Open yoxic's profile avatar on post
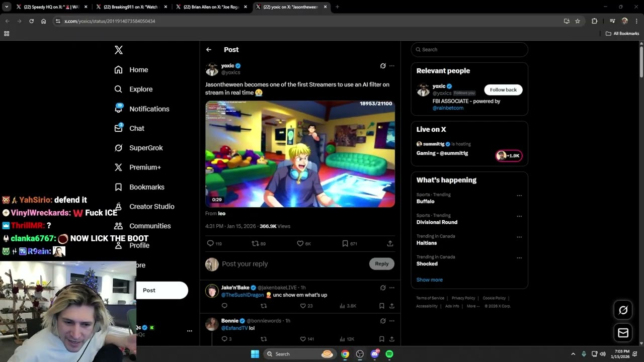This screenshot has width=644, height=362. [x=212, y=69]
